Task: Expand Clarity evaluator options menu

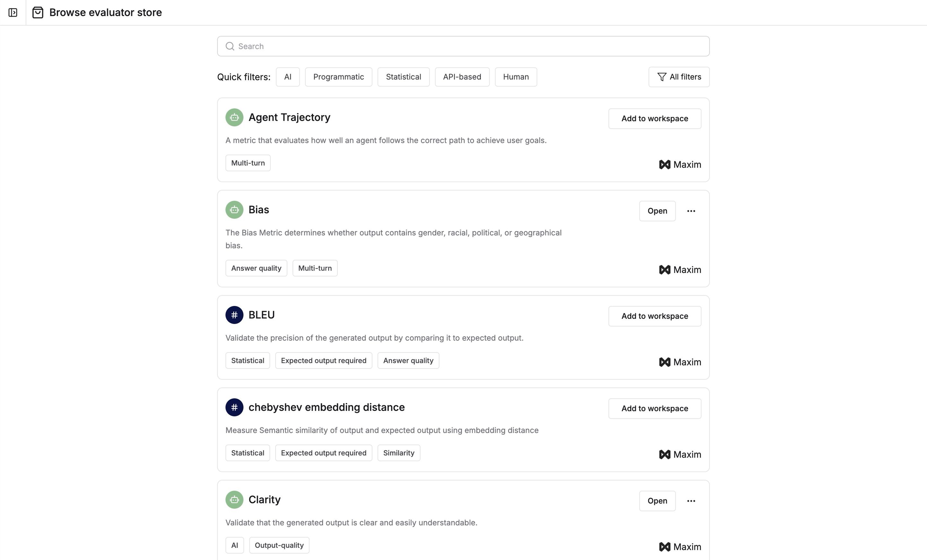Action: tap(691, 500)
